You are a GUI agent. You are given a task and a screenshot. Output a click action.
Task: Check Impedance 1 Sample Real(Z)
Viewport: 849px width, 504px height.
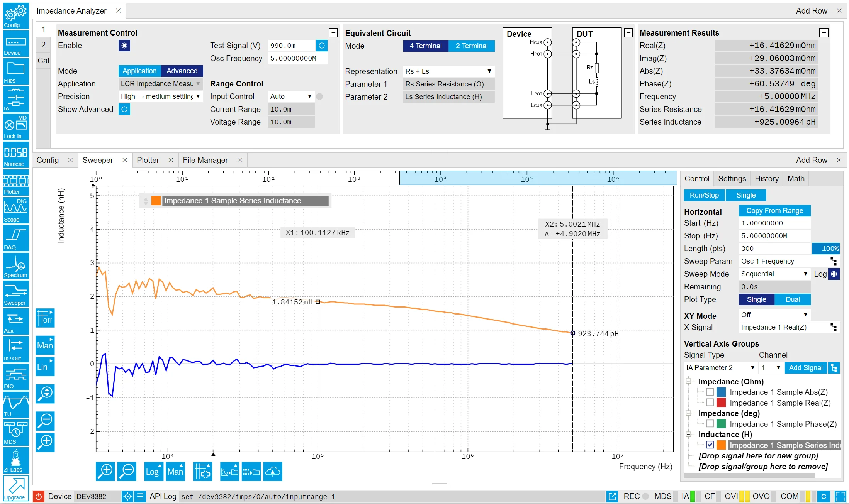(710, 403)
